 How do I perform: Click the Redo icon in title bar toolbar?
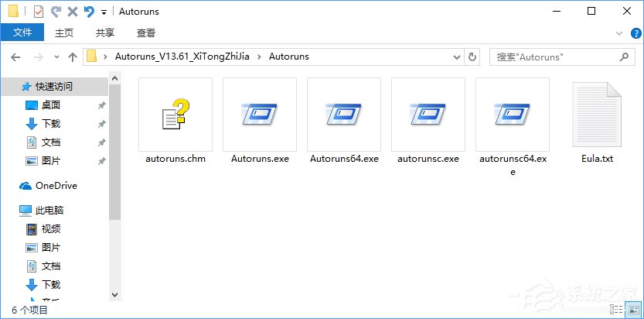56,12
